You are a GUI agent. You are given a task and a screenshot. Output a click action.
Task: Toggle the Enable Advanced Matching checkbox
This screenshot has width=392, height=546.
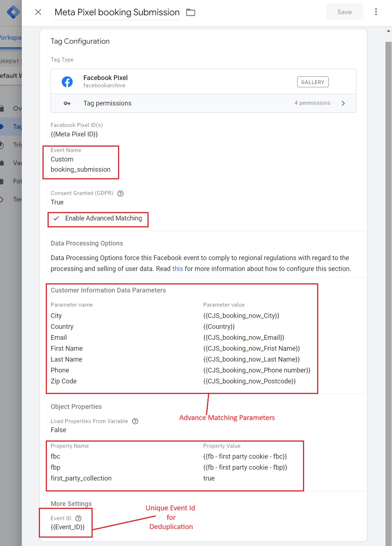pyautogui.click(x=56, y=218)
